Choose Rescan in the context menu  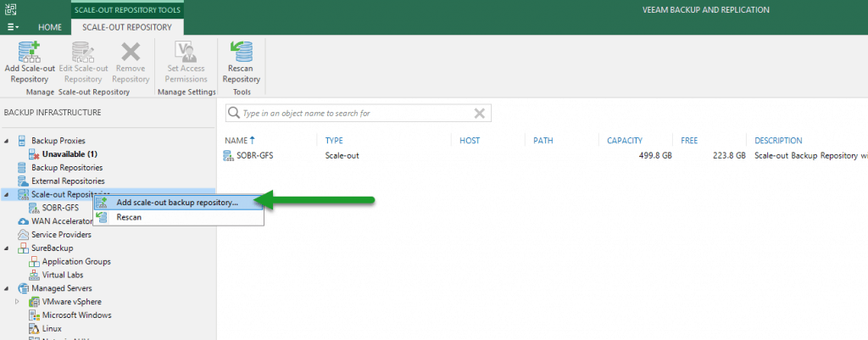click(x=178, y=217)
